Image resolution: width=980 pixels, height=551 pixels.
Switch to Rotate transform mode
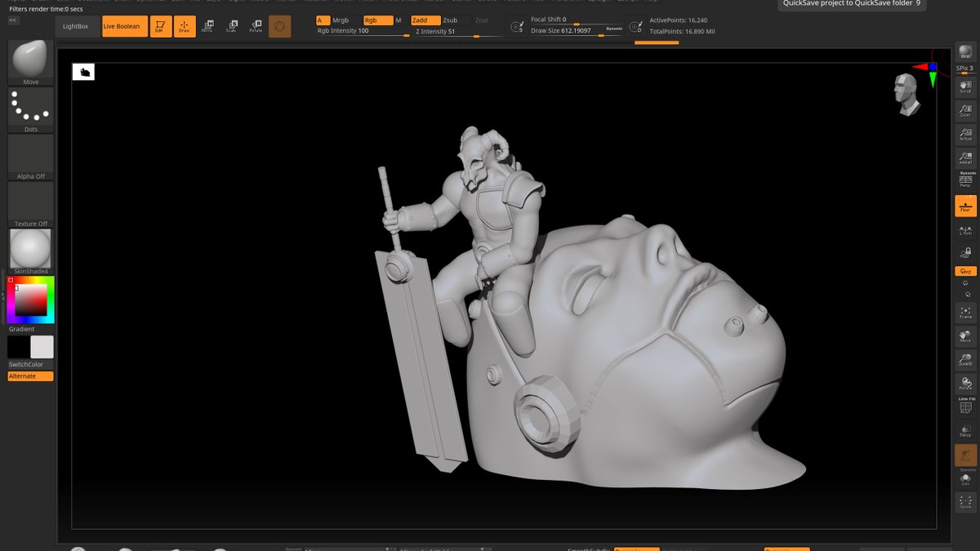point(256,26)
